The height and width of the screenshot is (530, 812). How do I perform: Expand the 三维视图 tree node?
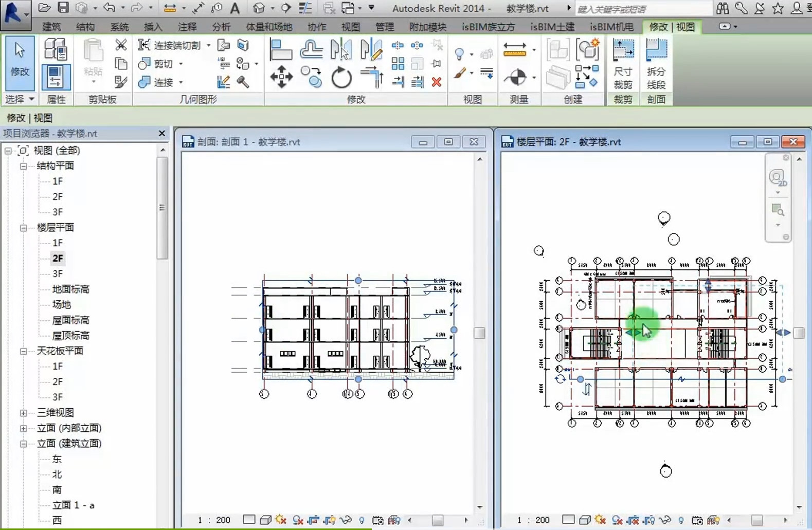pos(24,413)
